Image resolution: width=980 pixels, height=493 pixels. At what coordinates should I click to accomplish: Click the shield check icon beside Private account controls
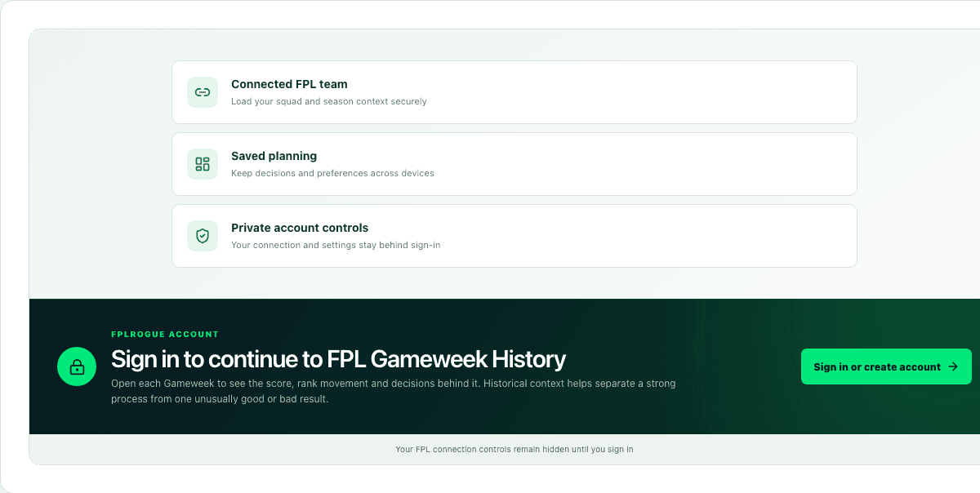[x=203, y=236]
